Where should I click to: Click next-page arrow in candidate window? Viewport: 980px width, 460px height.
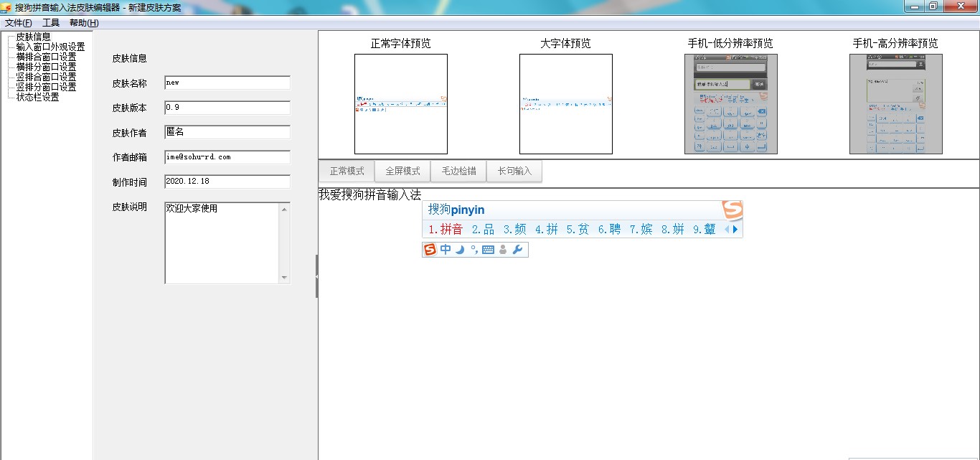click(735, 230)
